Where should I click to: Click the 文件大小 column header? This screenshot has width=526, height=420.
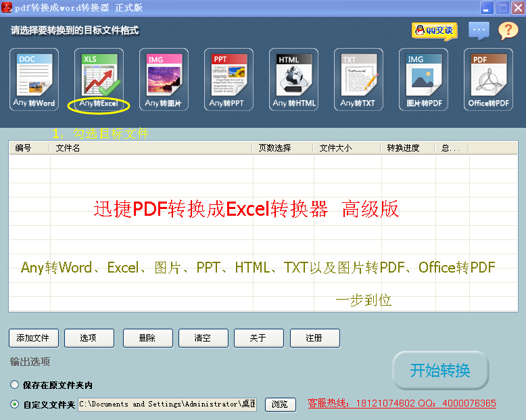point(347,147)
